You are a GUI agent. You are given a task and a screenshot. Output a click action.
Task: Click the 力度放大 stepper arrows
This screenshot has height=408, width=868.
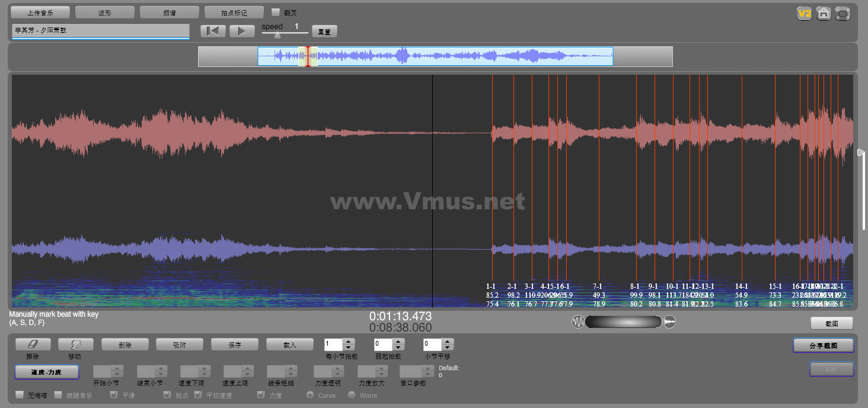point(382,371)
